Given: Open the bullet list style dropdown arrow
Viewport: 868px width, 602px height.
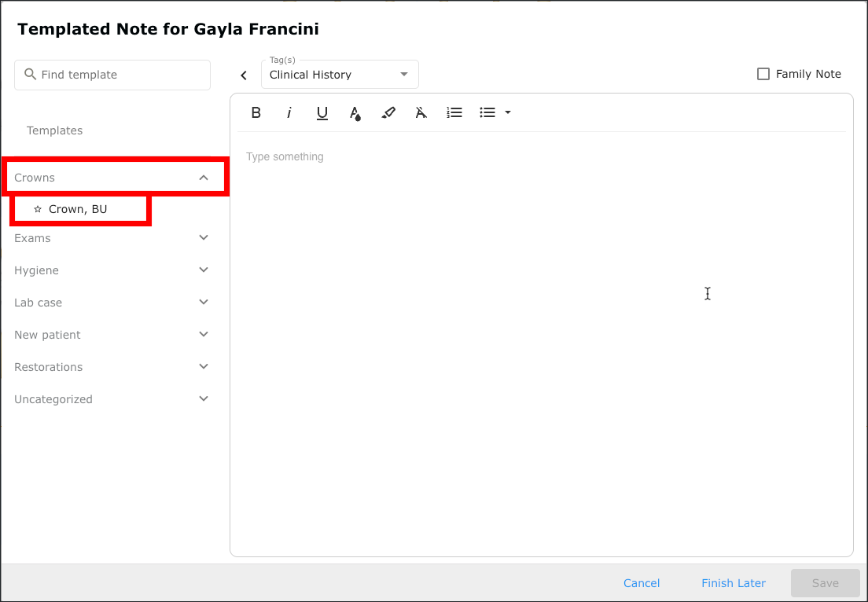Looking at the screenshot, I should (x=508, y=113).
